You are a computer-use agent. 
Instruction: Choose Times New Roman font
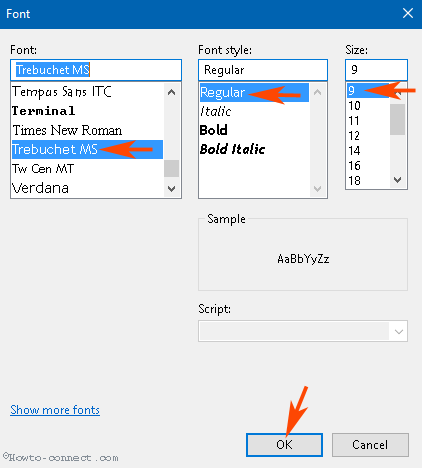(x=87, y=130)
